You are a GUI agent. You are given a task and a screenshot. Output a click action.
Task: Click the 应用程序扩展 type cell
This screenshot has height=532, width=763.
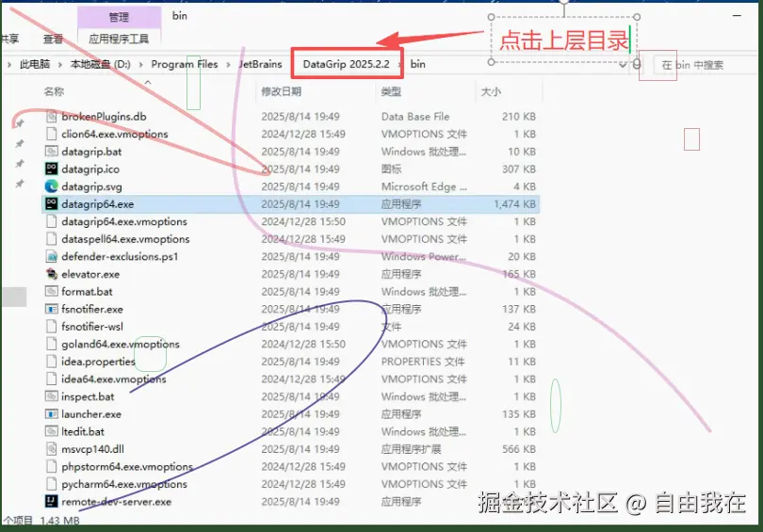[411, 449]
